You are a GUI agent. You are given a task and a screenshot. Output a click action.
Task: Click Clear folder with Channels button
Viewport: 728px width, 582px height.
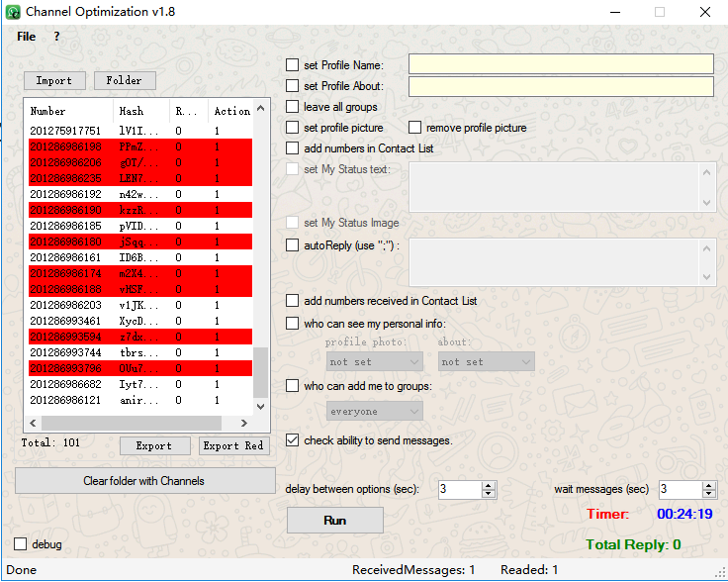144,481
